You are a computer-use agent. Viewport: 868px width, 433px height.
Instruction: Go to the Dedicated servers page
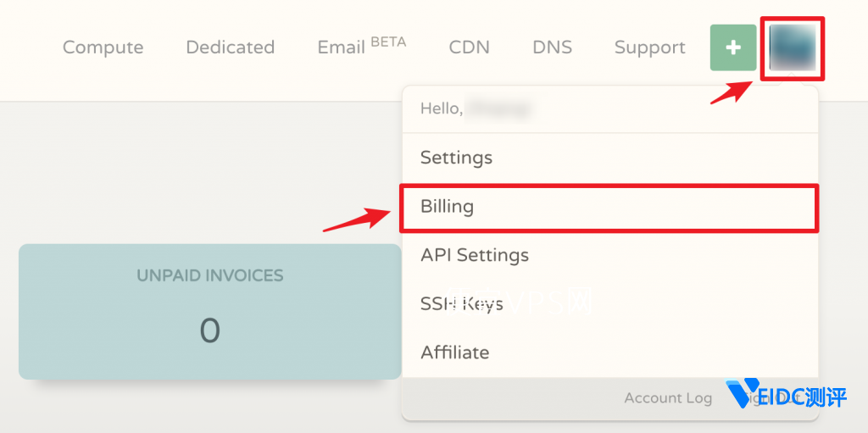click(230, 47)
